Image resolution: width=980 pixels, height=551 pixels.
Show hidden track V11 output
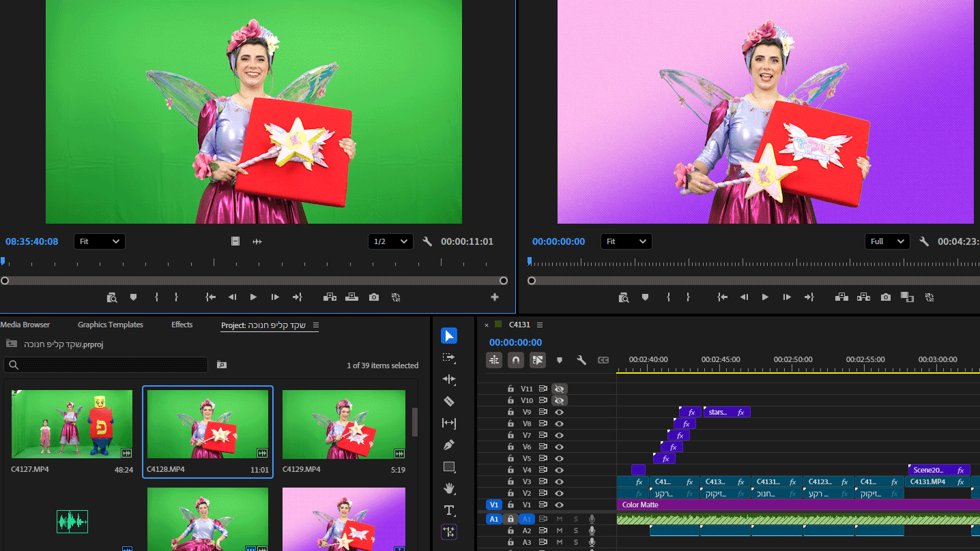point(560,389)
